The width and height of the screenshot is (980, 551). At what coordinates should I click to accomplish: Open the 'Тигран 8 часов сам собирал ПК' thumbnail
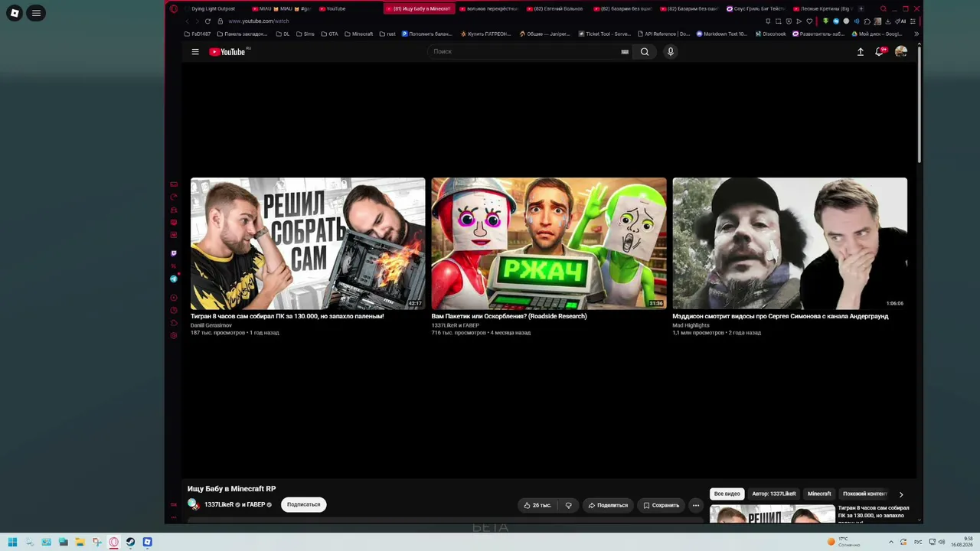tap(308, 243)
